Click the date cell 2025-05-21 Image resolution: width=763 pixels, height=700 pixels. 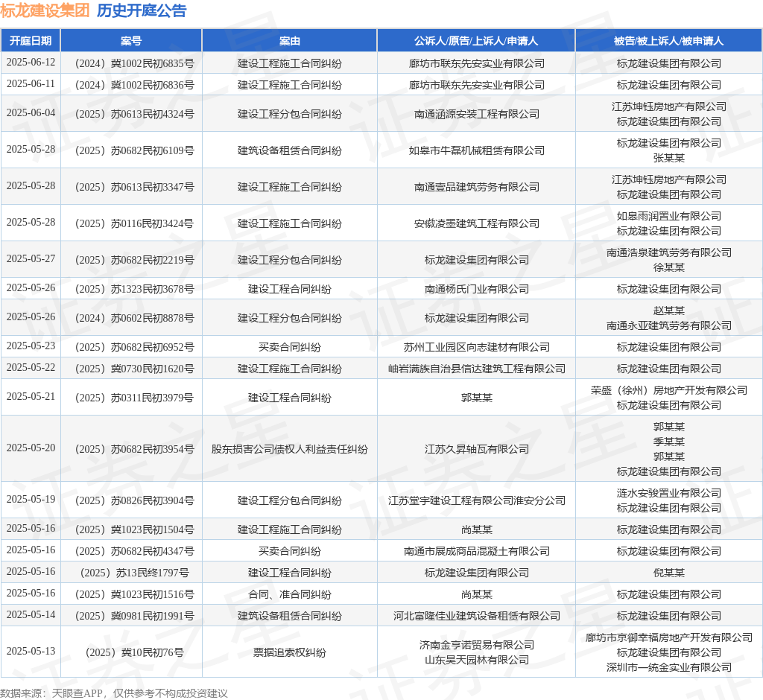tap(31, 396)
